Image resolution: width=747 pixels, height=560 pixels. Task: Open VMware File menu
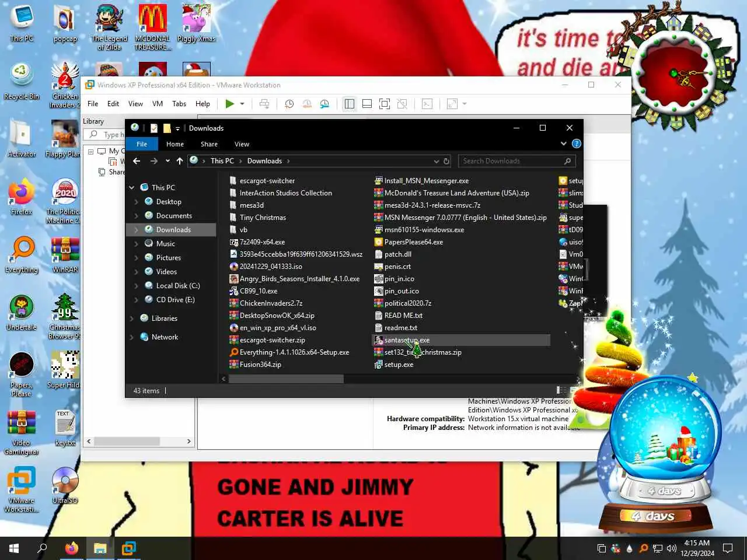coord(93,104)
